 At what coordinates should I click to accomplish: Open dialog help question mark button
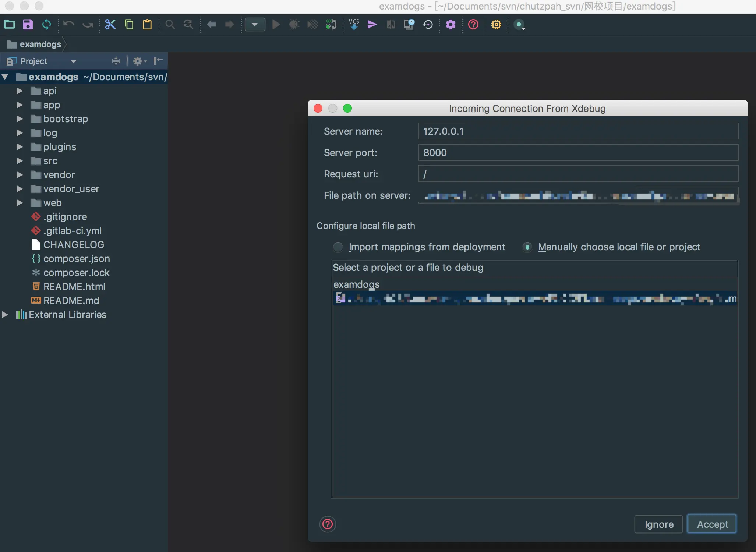click(327, 524)
